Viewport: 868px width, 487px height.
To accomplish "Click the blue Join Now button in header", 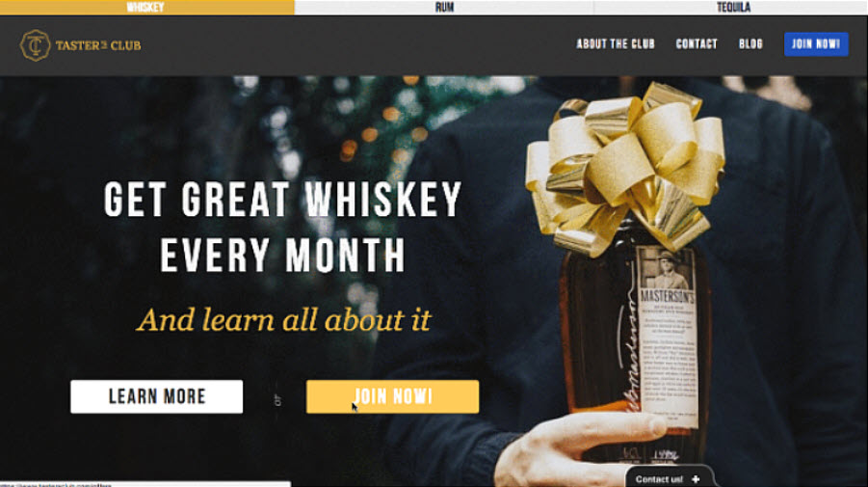I will pyautogui.click(x=816, y=43).
